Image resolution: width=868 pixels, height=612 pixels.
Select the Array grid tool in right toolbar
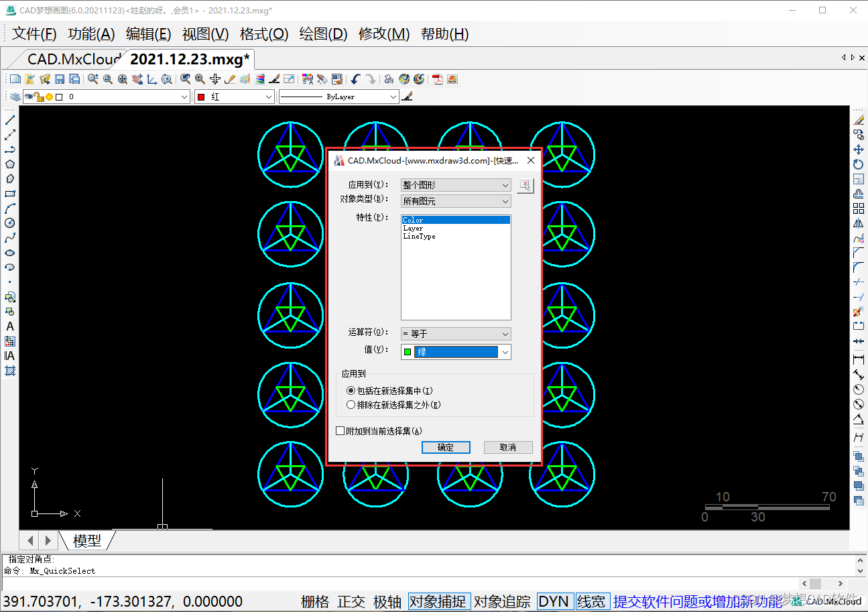859,208
